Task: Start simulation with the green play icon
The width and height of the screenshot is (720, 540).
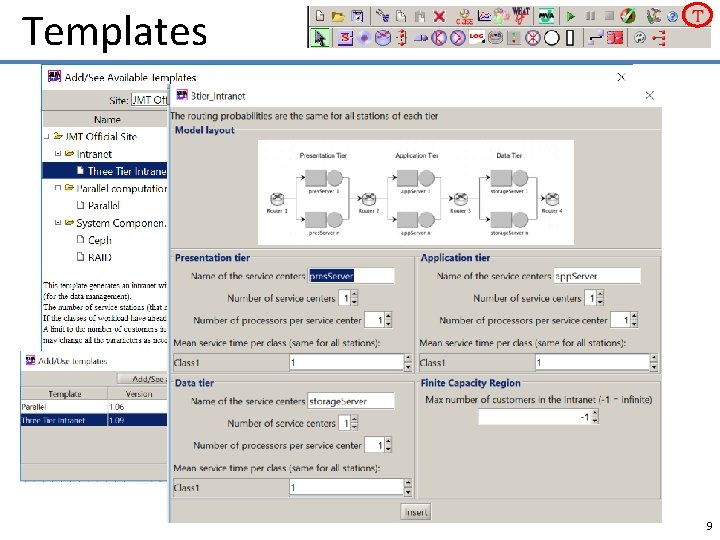Action: pyautogui.click(x=571, y=17)
